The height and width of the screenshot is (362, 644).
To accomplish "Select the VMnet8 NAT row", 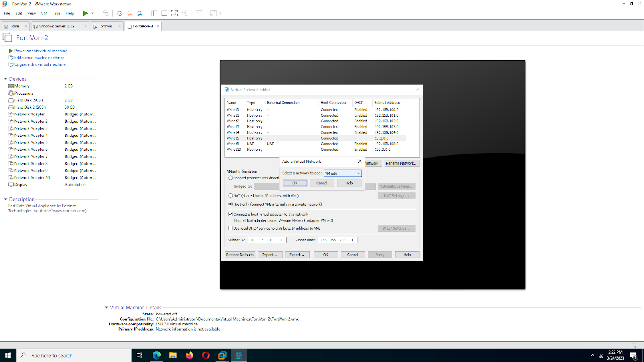I will click(316, 144).
